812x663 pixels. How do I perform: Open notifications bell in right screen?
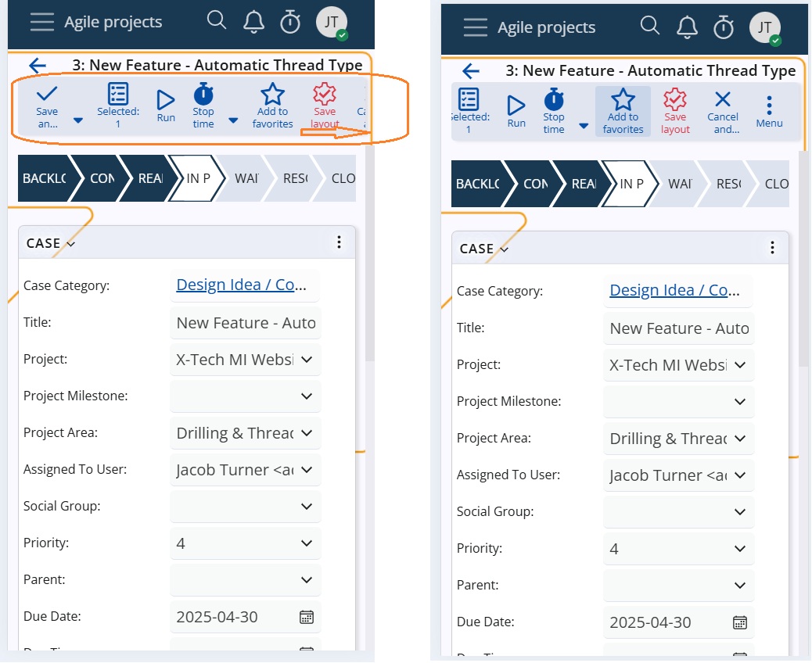(x=687, y=27)
